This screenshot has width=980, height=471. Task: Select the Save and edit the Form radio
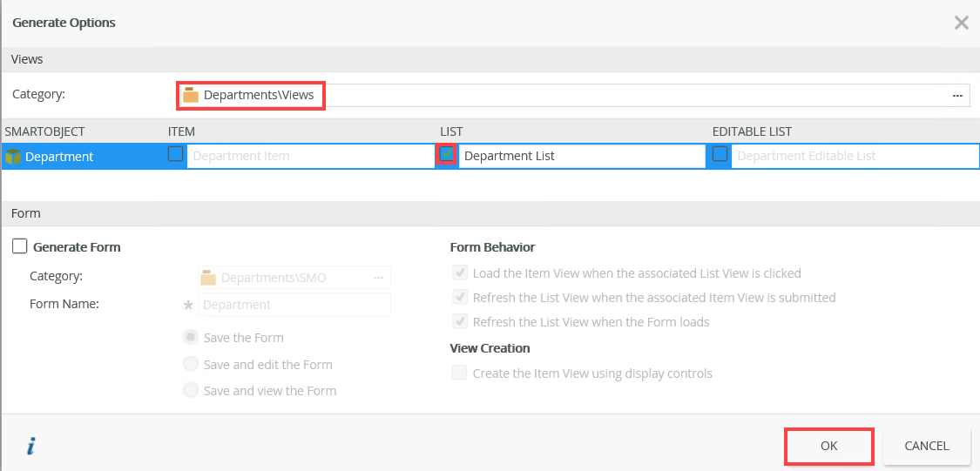pyautogui.click(x=190, y=365)
